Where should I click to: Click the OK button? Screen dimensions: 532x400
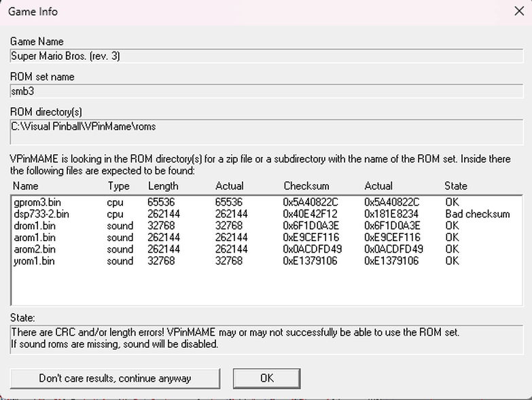pos(266,378)
